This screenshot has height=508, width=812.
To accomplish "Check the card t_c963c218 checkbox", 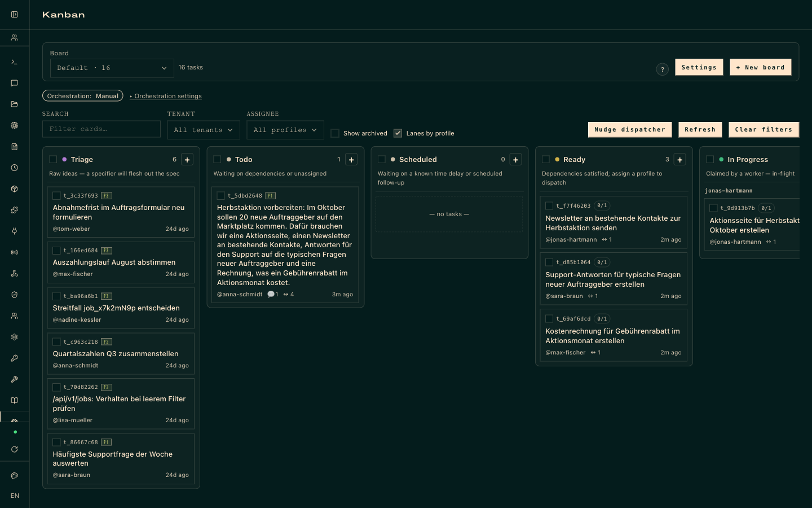I will 56,342.
